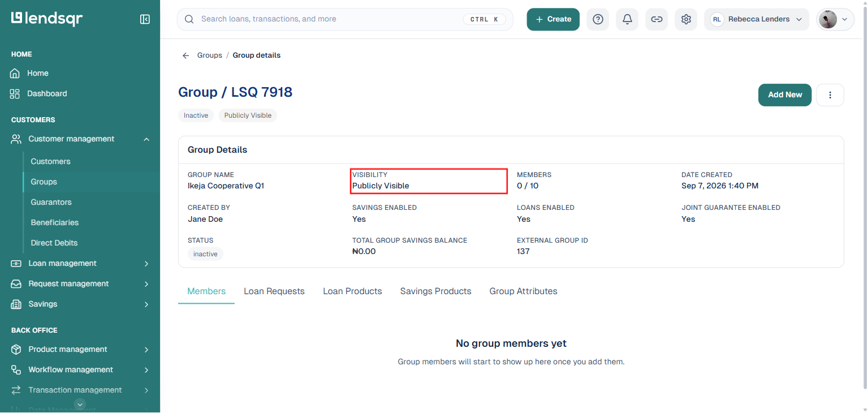868x413 pixels.
Task: Open the settings gear icon
Action: point(686,19)
